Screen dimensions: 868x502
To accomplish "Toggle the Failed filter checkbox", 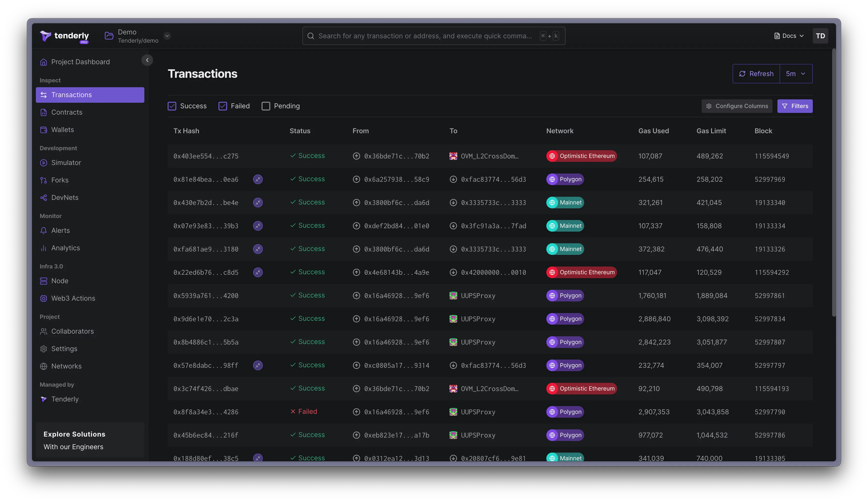I will [x=223, y=106].
